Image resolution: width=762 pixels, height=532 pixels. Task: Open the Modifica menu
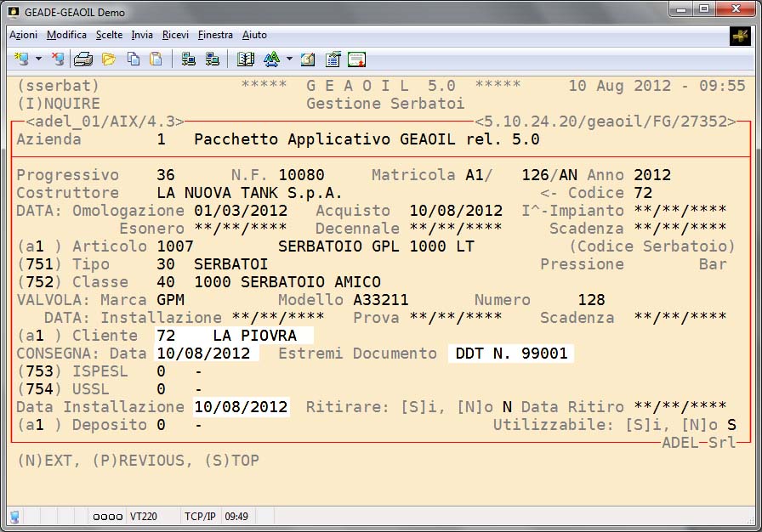[x=66, y=35]
